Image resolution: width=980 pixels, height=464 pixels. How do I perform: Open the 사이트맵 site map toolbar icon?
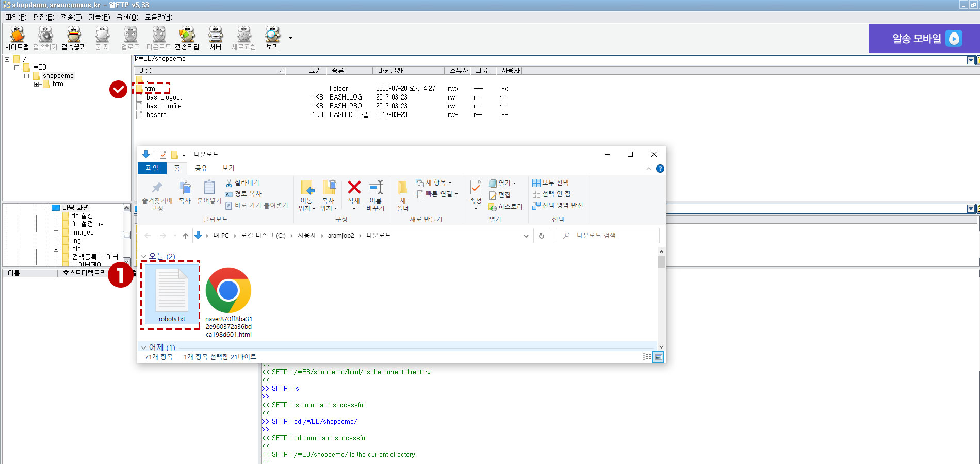17,38
